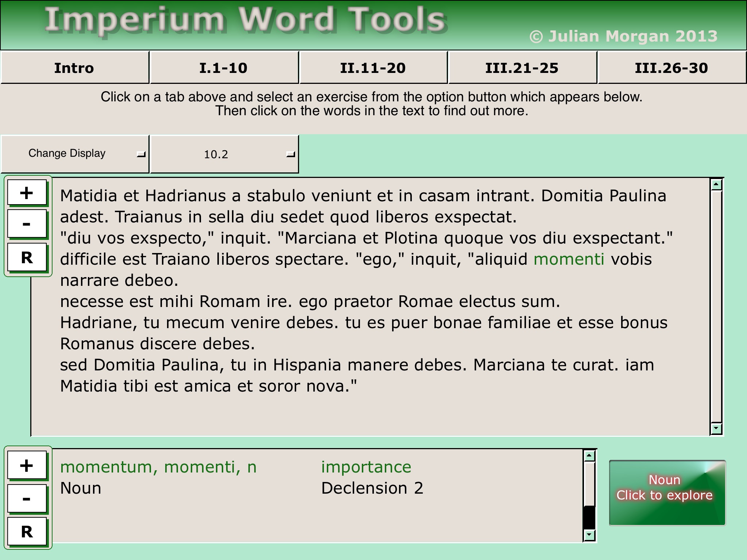Image resolution: width=747 pixels, height=560 pixels.
Task: Click the minus button beside the definition panel
Action: tap(27, 498)
